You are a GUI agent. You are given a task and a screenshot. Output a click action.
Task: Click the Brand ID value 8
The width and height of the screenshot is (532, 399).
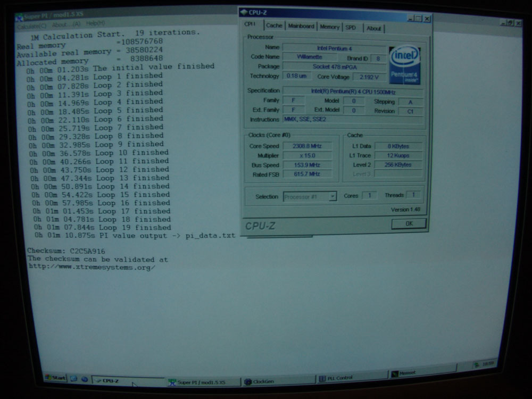click(378, 59)
